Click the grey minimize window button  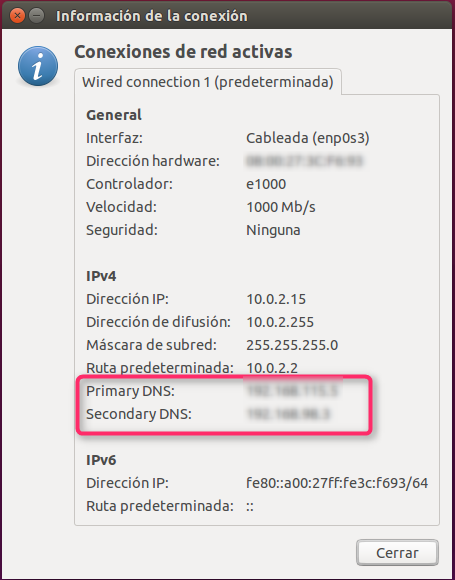point(36,16)
